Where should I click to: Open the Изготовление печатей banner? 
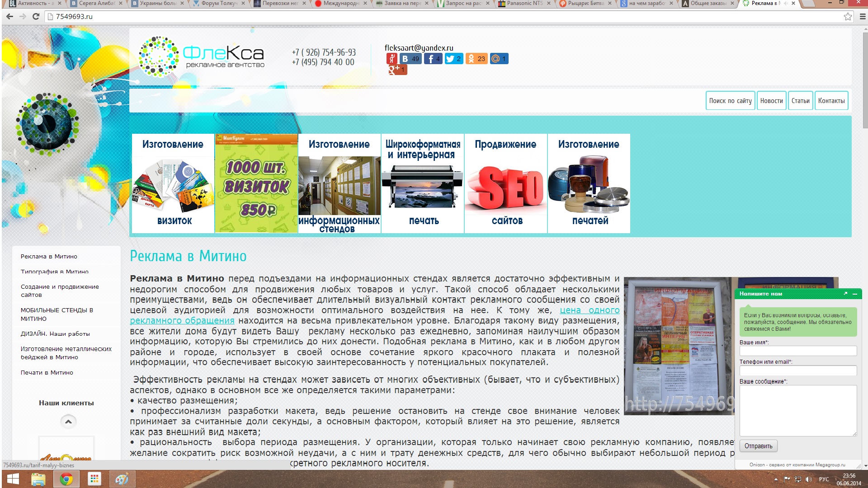pos(589,183)
